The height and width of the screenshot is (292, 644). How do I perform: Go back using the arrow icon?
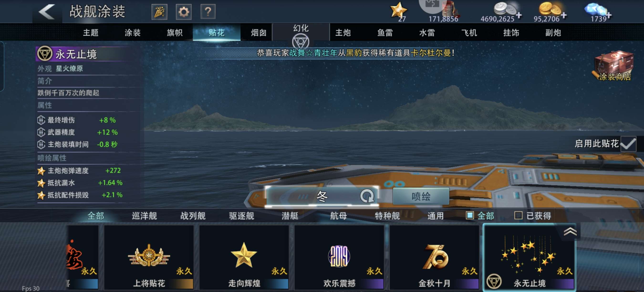pos(47,11)
